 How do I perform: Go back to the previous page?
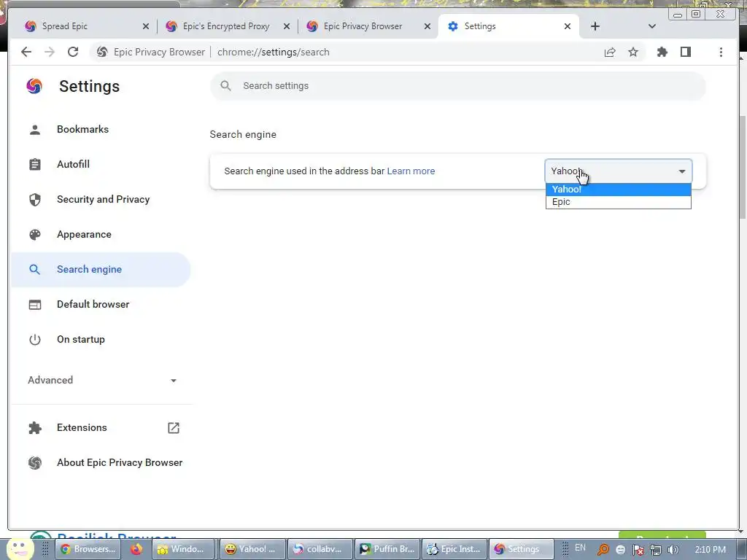[26, 52]
